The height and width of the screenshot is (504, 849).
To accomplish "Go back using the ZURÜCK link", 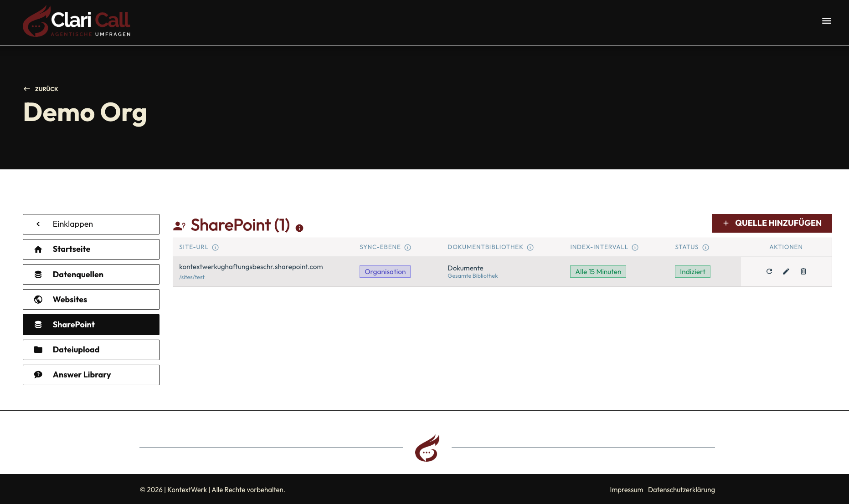I will tap(41, 89).
